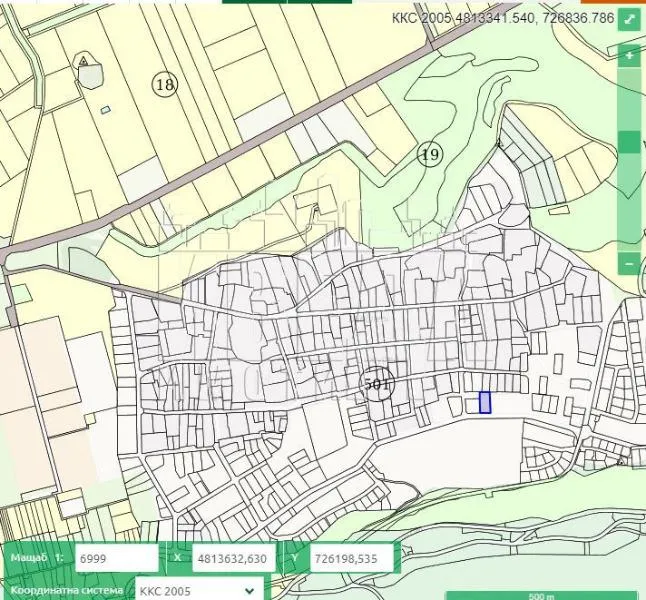Open the Координатна система dropdown
Viewport: 646px width, 600px height.
coord(199,590)
